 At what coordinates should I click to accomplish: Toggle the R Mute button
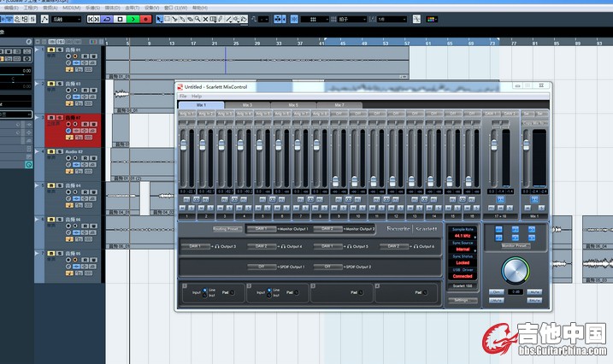click(x=534, y=300)
